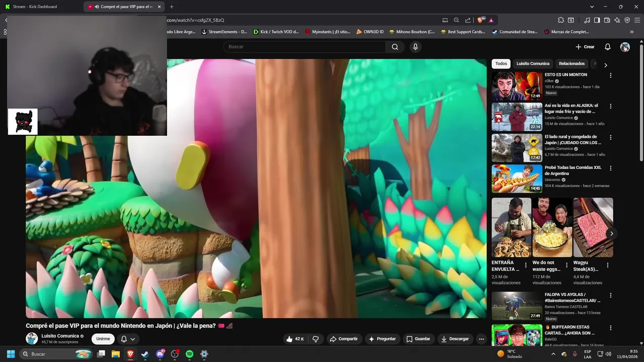
Task: Open the Luisito Comunica channel name link
Action: coord(60,336)
